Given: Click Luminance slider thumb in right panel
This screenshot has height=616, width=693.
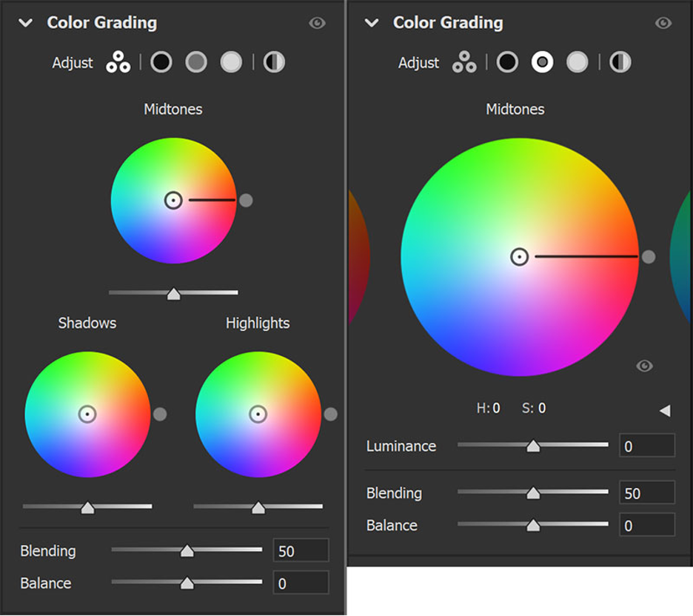Looking at the screenshot, I should pos(534,446).
